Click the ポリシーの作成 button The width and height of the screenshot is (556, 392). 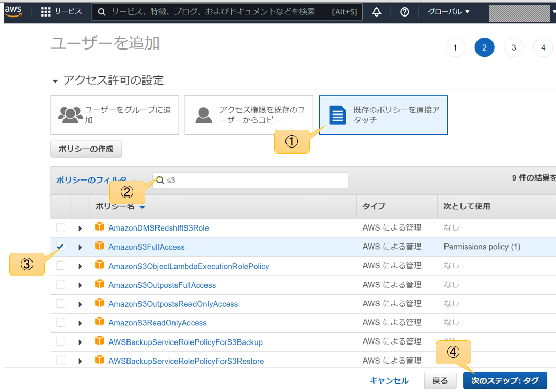tap(86, 149)
